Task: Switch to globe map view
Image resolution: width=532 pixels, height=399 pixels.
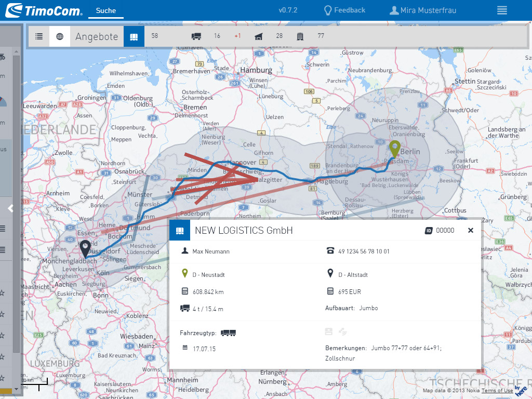Action: pyautogui.click(x=60, y=36)
